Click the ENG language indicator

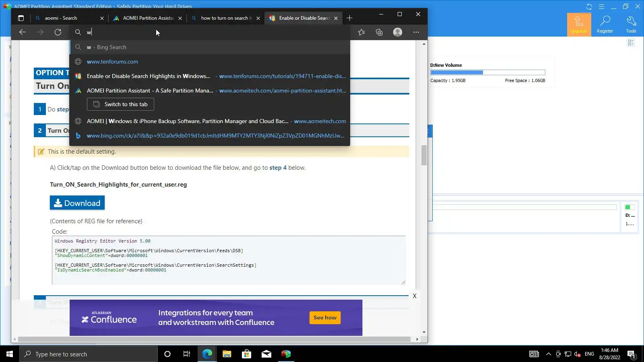click(589, 354)
